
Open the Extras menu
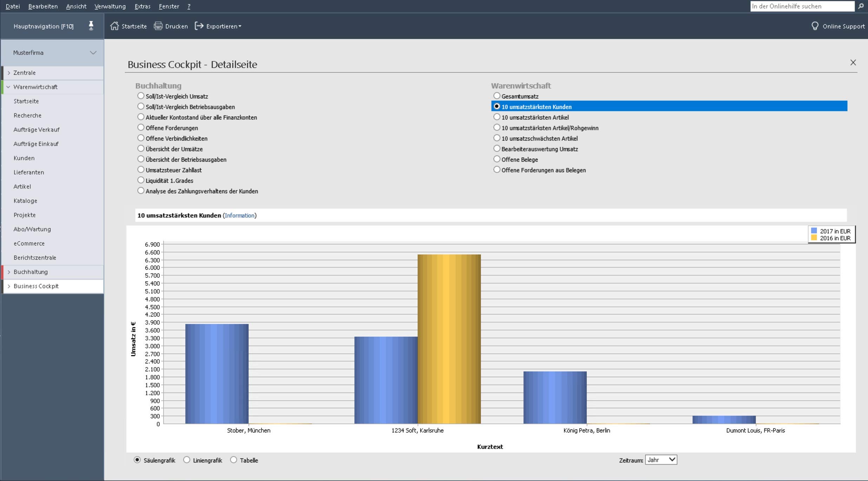click(x=143, y=6)
